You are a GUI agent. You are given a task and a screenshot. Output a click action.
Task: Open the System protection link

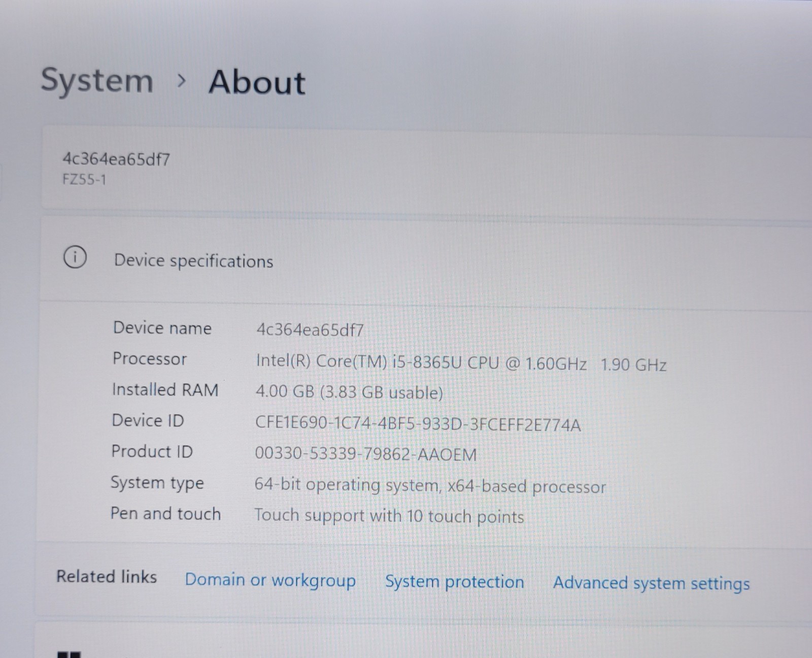(454, 582)
